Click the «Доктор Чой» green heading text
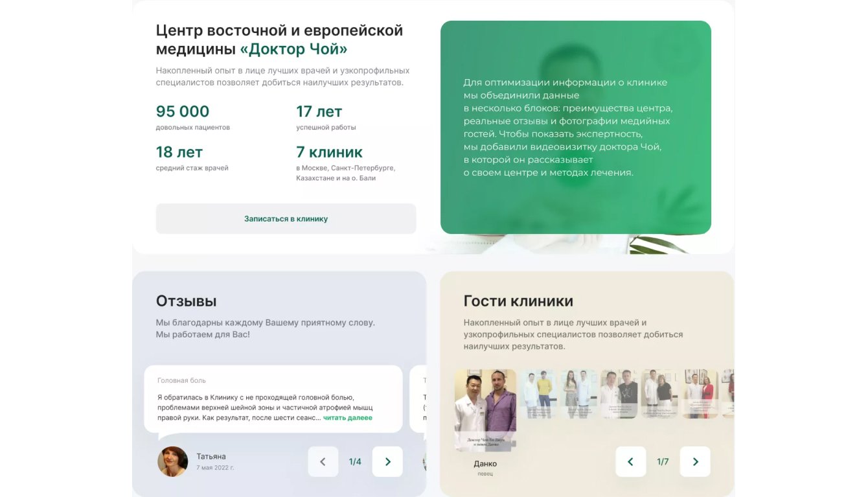Screen dimensions: 868x497 point(293,49)
